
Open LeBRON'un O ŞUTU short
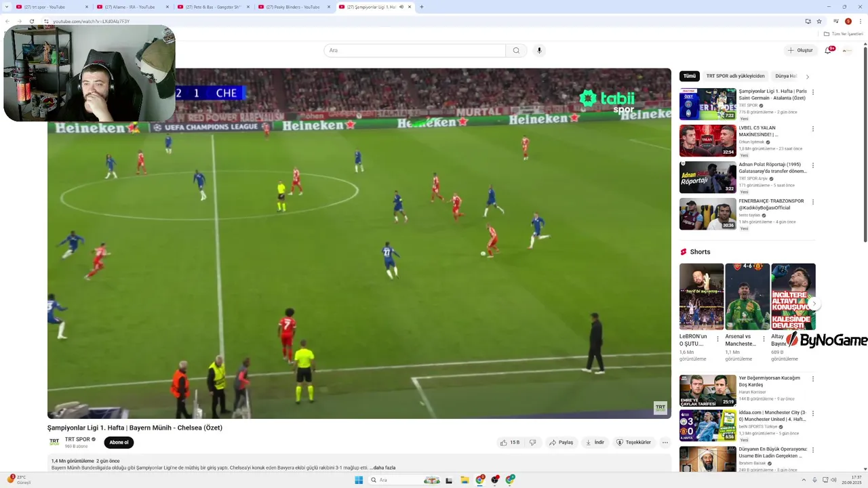(x=701, y=297)
